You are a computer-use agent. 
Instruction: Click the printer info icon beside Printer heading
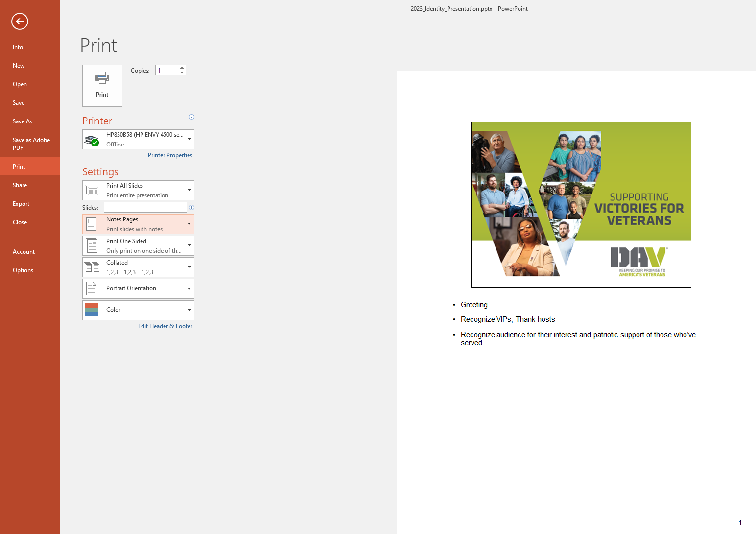click(191, 117)
